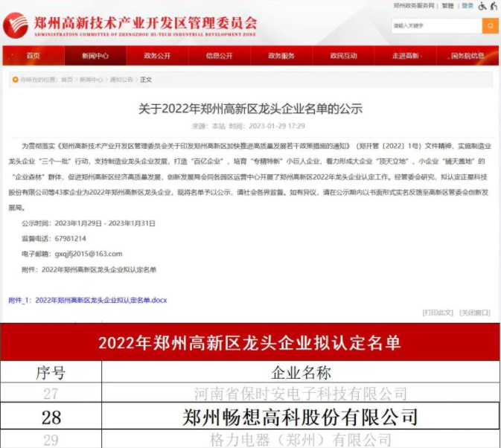Click the 登录 login link

tap(468, 5)
